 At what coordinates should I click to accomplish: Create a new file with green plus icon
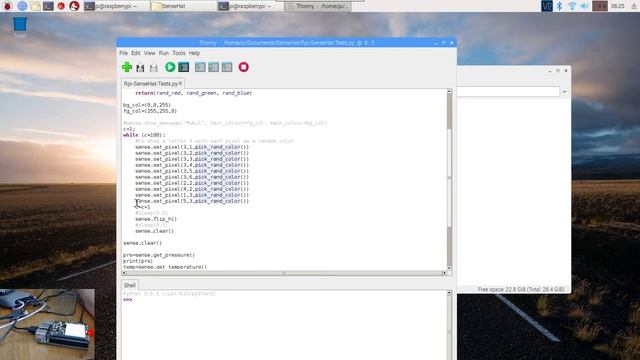coord(127,67)
